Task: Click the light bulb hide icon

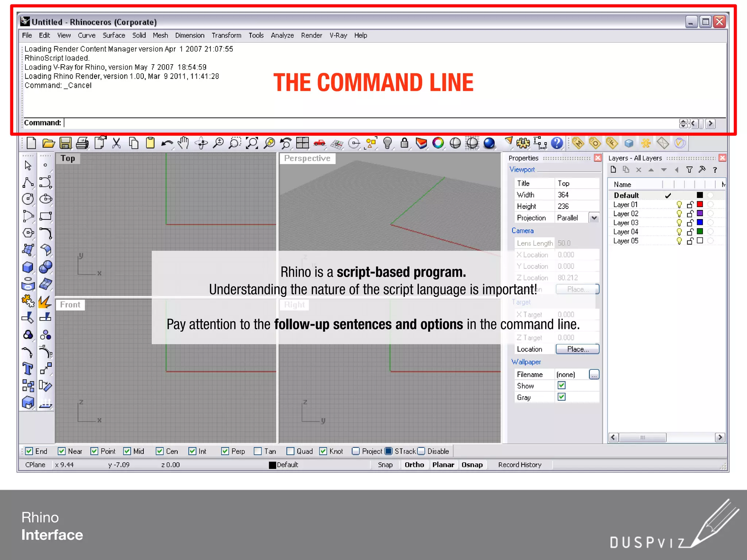Action: coord(387,143)
